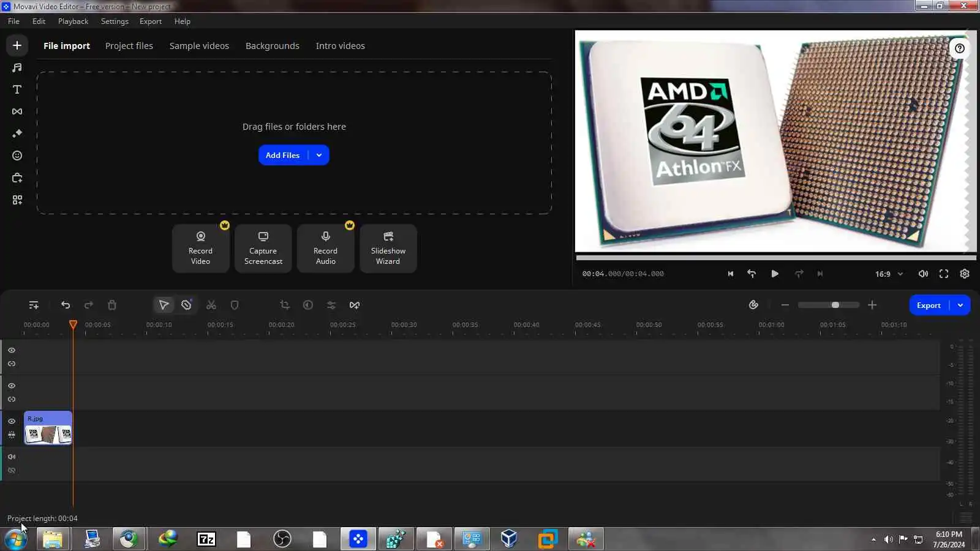The image size is (980, 551).
Task: Open the Edit menu
Action: [39, 21]
